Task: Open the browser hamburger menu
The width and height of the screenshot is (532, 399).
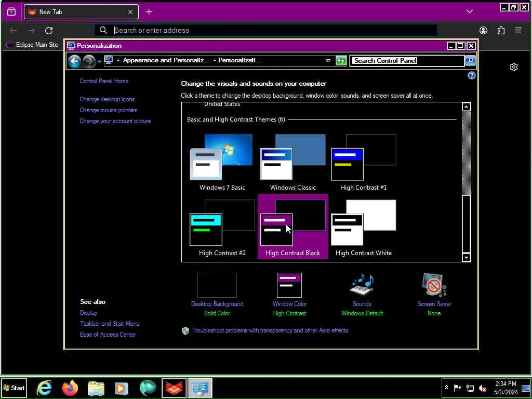Action: pos(518,31)
